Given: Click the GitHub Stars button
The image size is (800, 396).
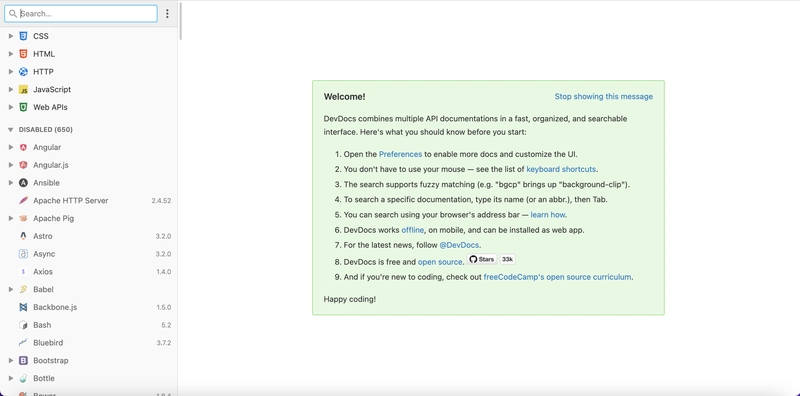Looking at the screenshot, I should [482, 259].
